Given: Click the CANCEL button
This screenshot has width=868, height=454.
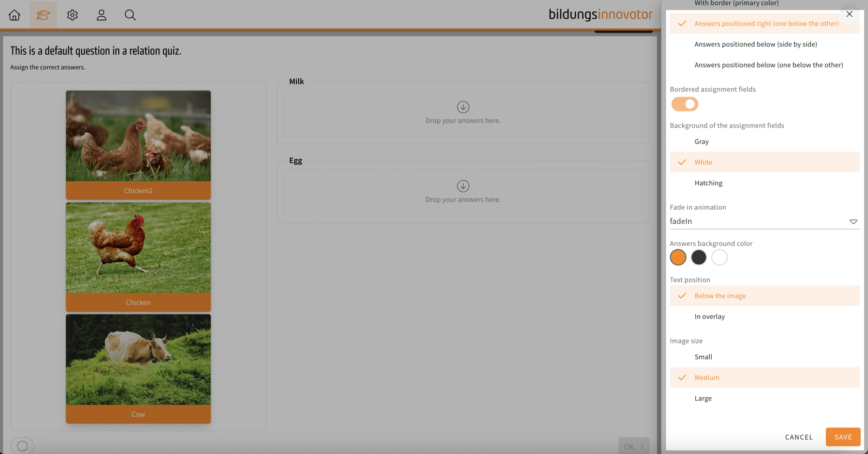Looking at the screenshot, I should tap(799, 437).
